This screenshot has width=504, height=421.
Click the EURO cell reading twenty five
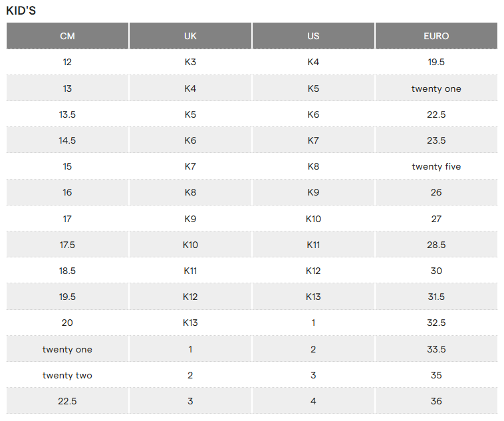point(436,166)
